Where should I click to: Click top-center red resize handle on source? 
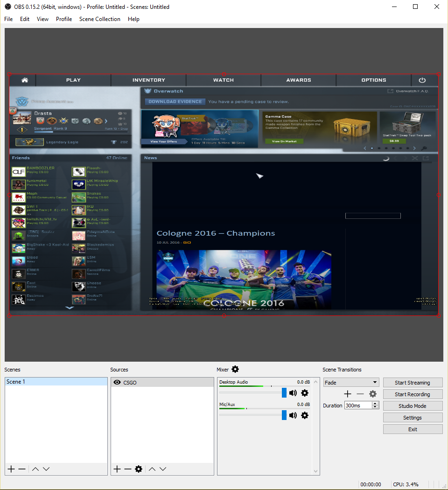[224, 74]
